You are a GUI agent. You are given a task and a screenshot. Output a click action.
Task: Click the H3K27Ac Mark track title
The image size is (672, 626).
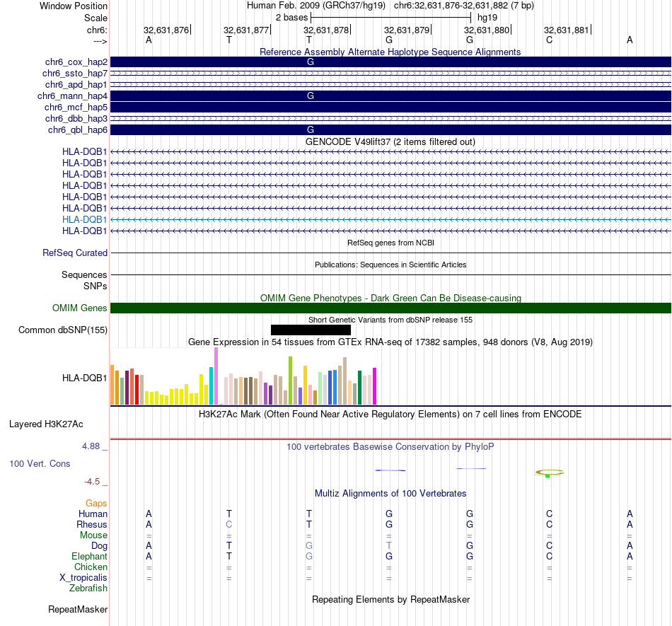coord(390,415)
